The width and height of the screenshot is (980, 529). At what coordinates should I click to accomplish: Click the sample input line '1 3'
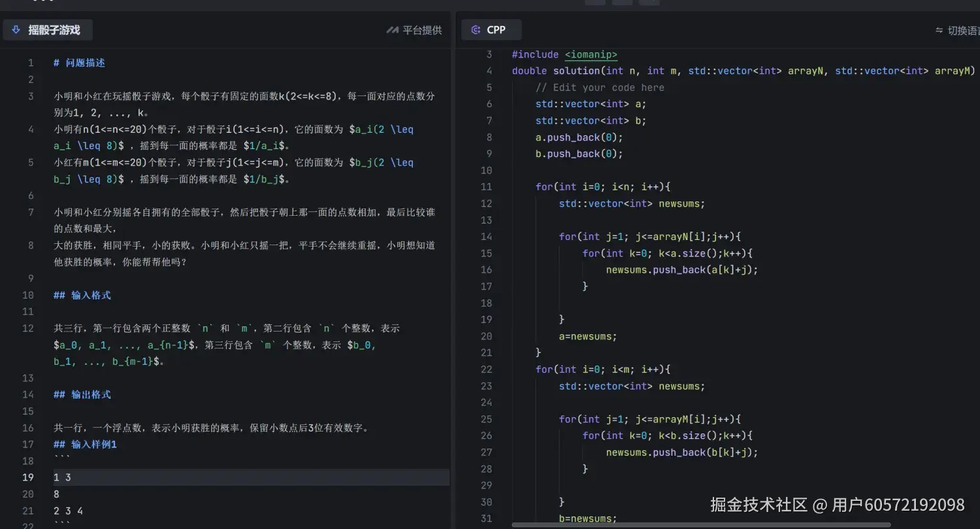tap(62, 477)
